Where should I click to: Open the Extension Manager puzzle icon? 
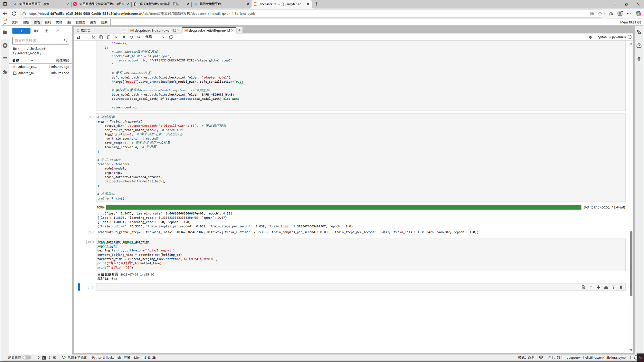point(5,72)
